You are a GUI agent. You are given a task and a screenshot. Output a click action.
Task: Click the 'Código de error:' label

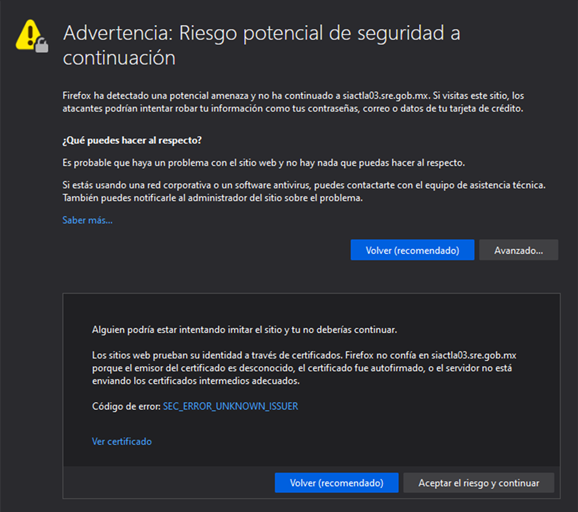(x=126, y=406)
